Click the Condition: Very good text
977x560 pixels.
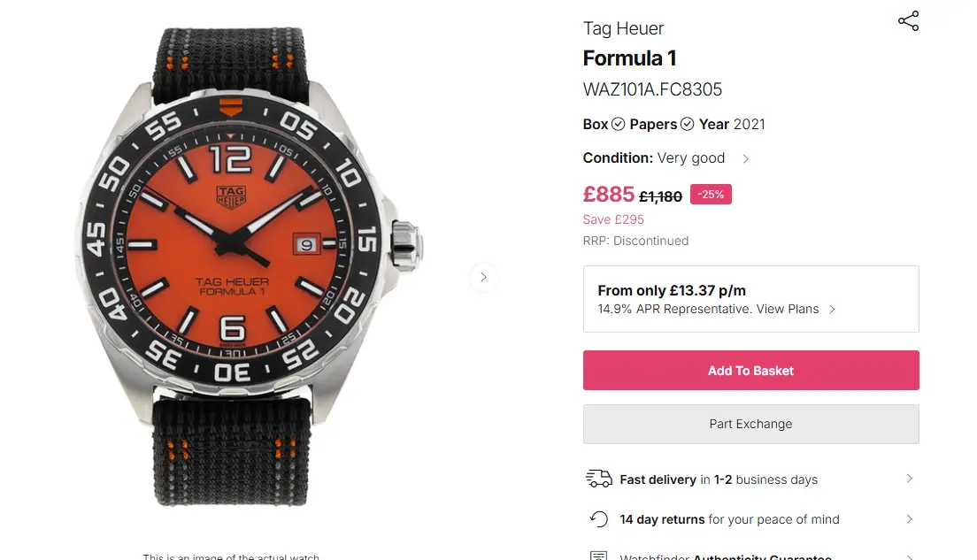click(x=653, y=158)
